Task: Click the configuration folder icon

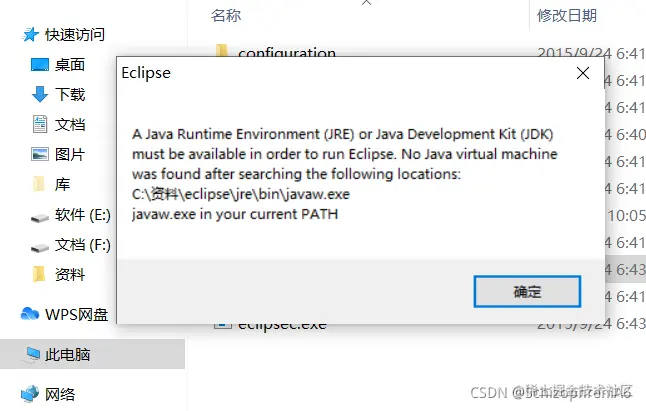Action: 222,50
